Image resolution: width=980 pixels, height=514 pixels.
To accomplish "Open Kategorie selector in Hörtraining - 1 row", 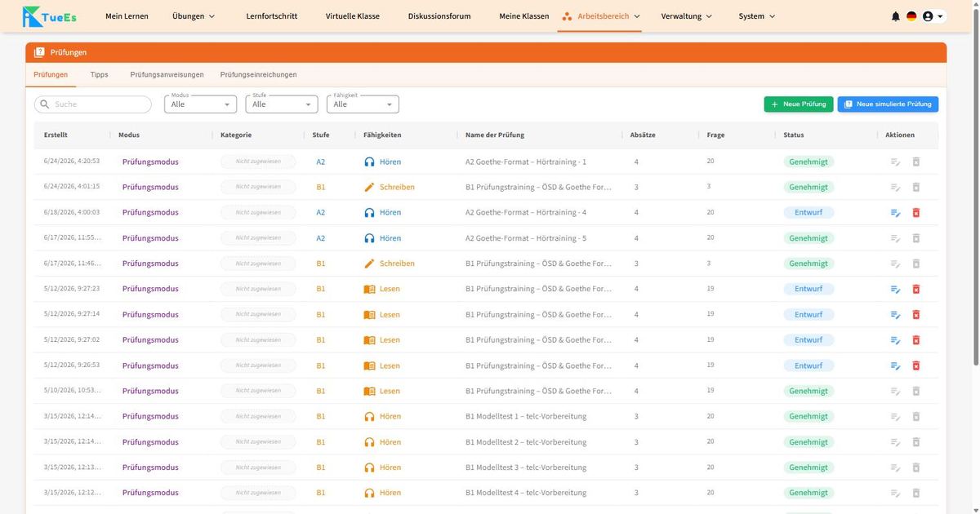I will pos(258,162).
